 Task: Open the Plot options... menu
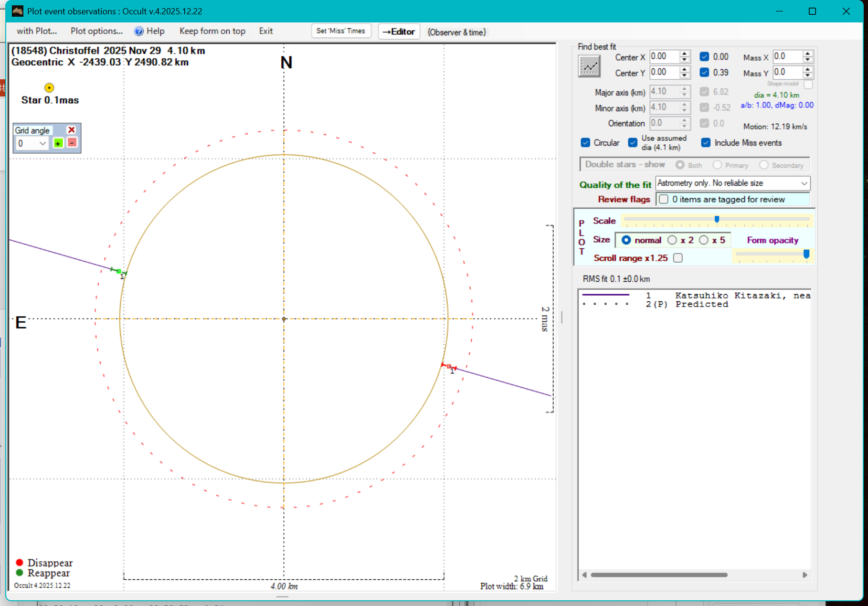[x=96, y=31]
